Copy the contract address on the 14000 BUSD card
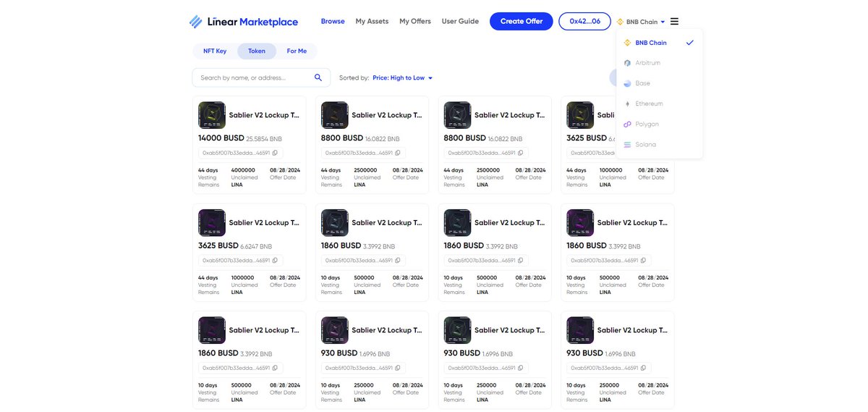 pos(275,153)
